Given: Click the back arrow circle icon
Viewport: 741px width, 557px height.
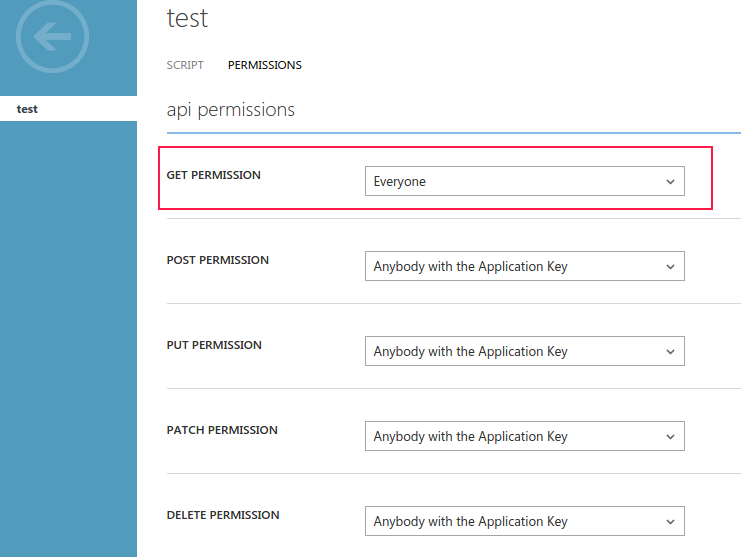Looking at the screenshot, I should [x=52, y=37].
